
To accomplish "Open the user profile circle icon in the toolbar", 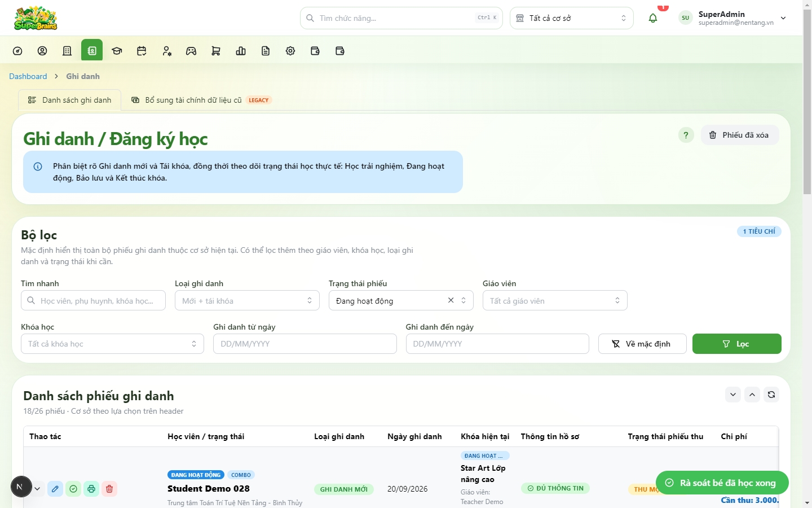I will coord(42,51).
